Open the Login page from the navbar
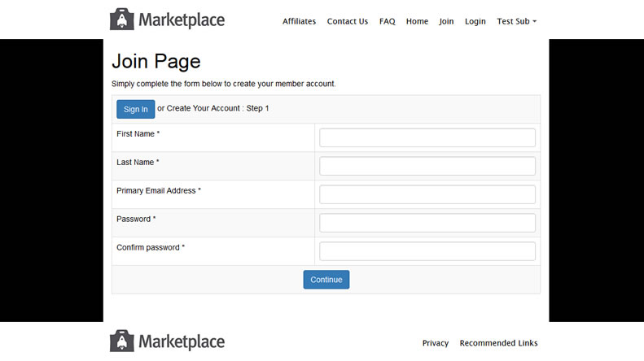 click(475, 22)
